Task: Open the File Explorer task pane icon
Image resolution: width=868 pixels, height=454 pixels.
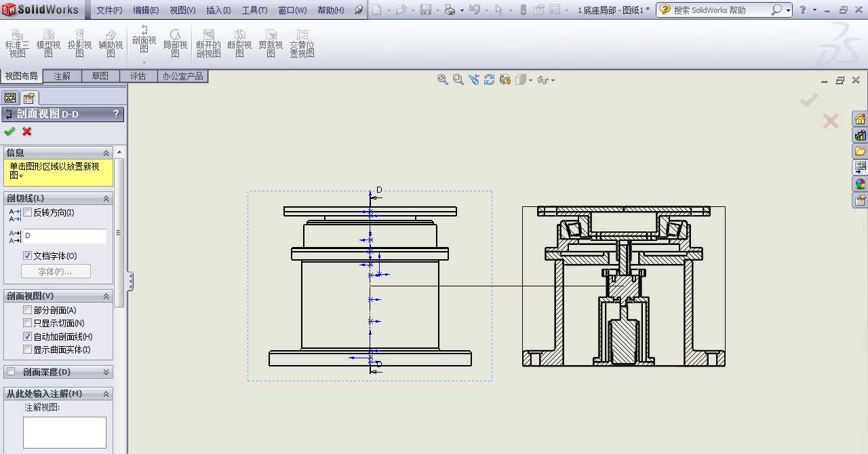Action: tap(861, 151)
